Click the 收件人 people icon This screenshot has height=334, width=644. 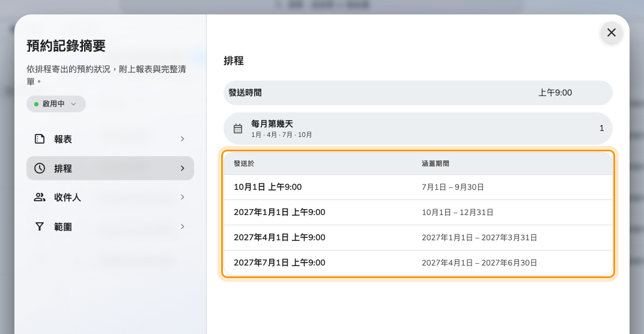[40, 197]
